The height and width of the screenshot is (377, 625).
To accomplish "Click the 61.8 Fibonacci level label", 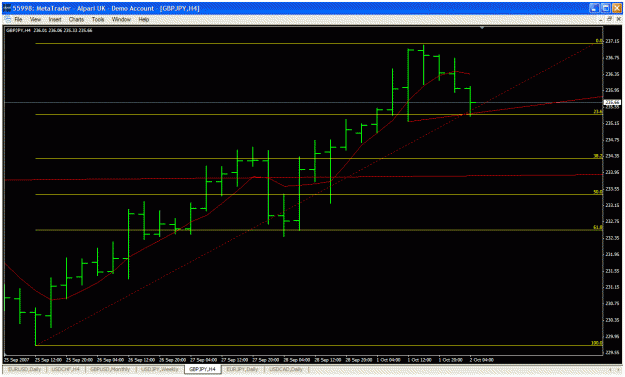I will 597,228.
